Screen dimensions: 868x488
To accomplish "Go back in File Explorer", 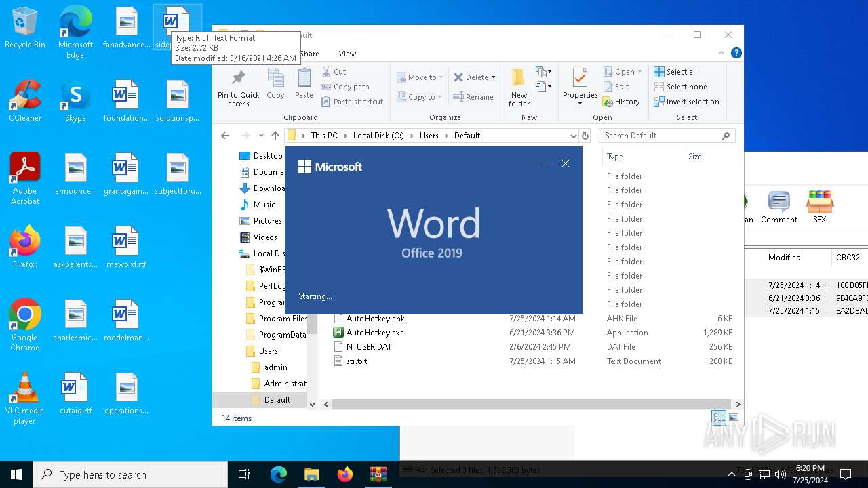I will [225, 136].
